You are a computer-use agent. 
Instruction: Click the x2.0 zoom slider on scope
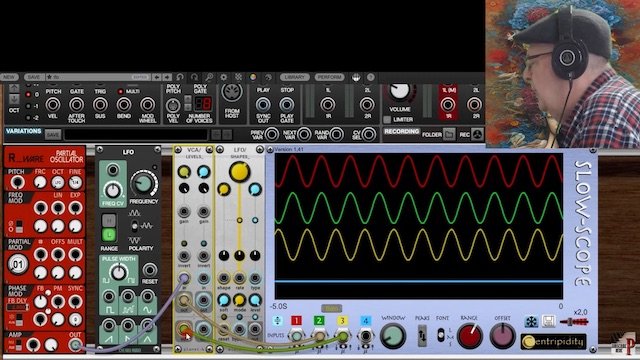(574, 322)
